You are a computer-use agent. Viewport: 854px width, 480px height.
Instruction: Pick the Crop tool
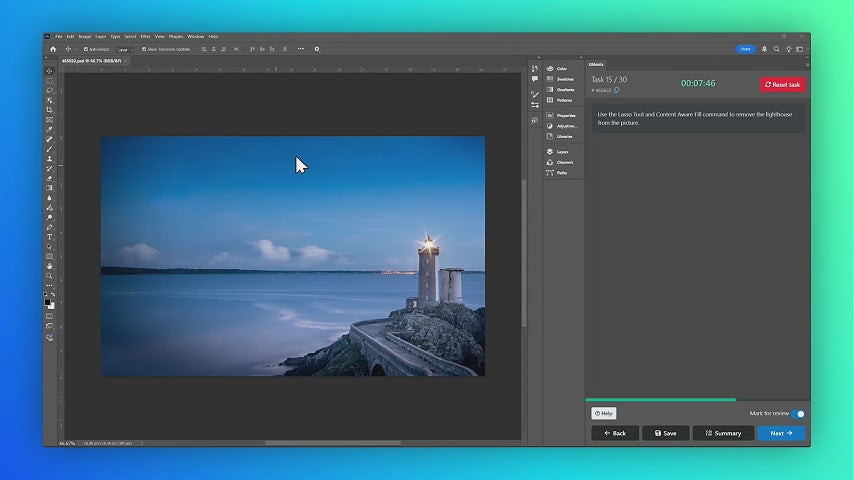click(49, 110)
